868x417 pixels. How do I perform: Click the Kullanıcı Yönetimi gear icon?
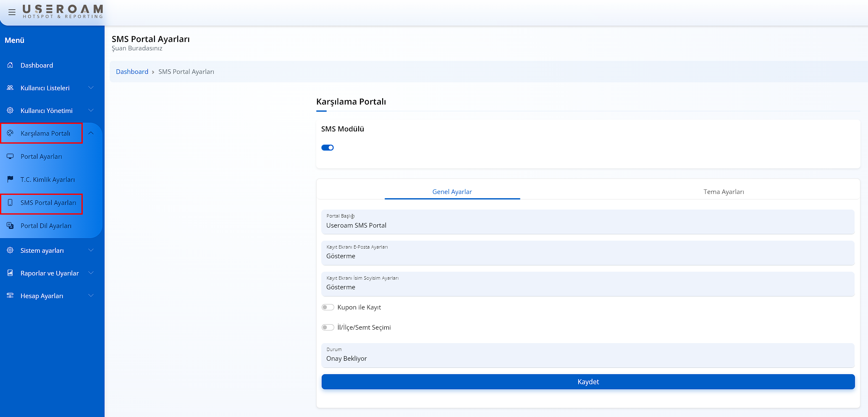pyautogui.click(x=10, y=110)
